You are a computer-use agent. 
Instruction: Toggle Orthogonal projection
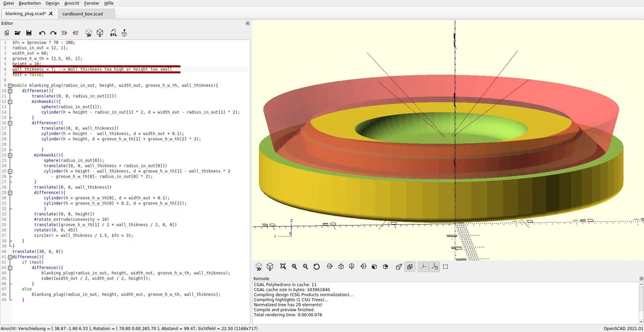point(410,267)
